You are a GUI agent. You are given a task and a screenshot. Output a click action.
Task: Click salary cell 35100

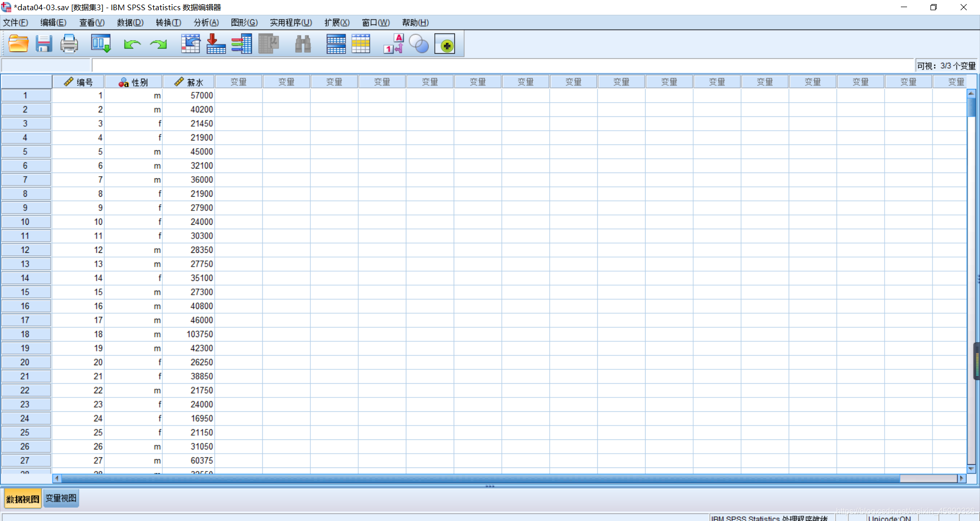point(189,278)
